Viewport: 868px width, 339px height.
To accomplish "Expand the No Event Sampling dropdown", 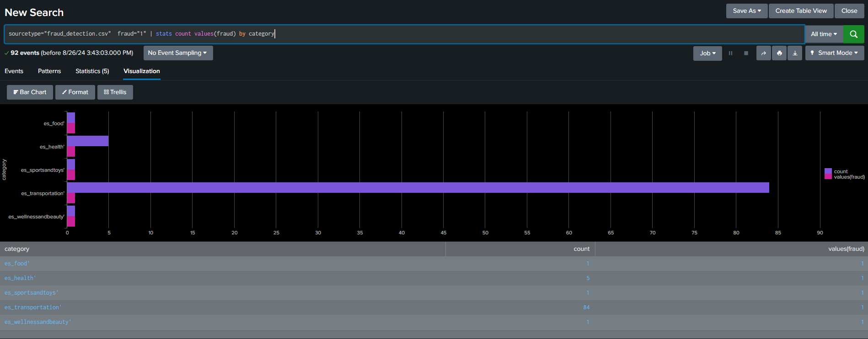I will coord(178,53).
